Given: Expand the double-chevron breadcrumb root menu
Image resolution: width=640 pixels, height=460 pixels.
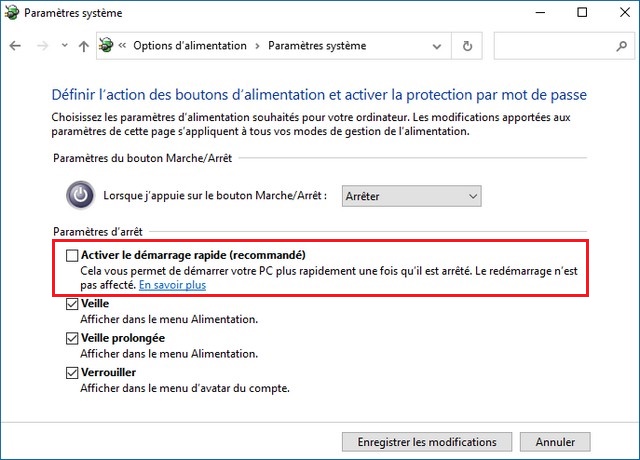Looking at the screenshot, I should pyautogui.click(x=122, y=46).
